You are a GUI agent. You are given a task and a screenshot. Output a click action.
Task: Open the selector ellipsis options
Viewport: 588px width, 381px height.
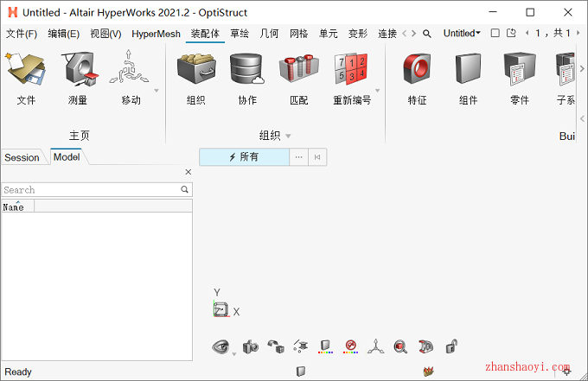[x=298, y=157]
